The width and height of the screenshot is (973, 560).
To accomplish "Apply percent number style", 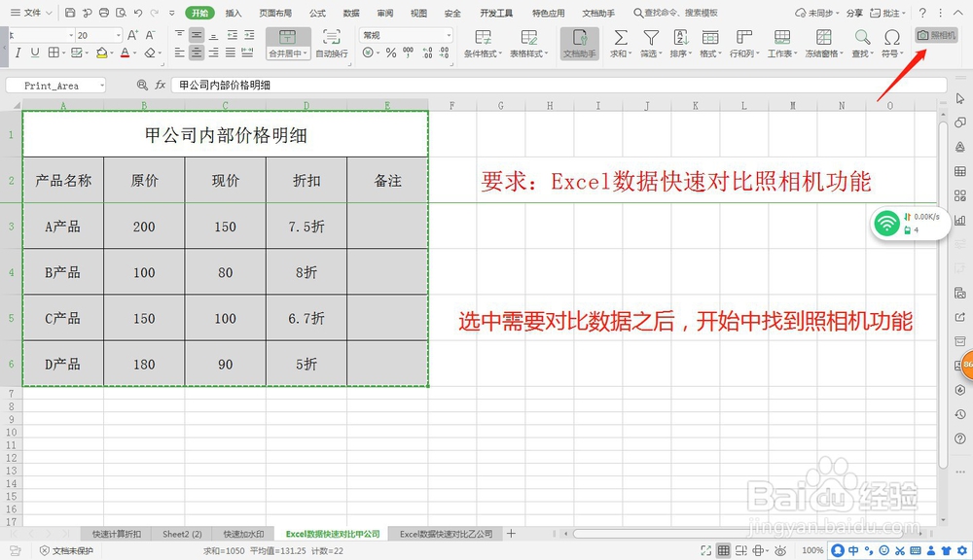I will point(391,52).
